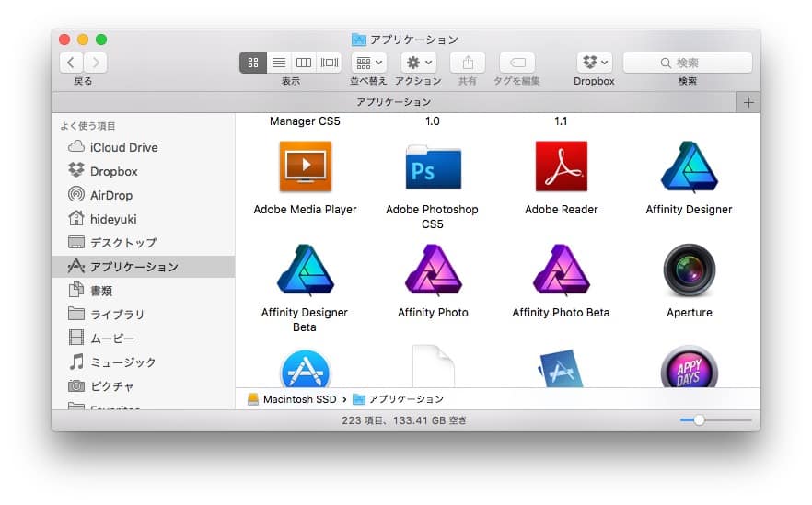Click the 検索 search field
Screen dimensions: 812x505
click(688, 63)
